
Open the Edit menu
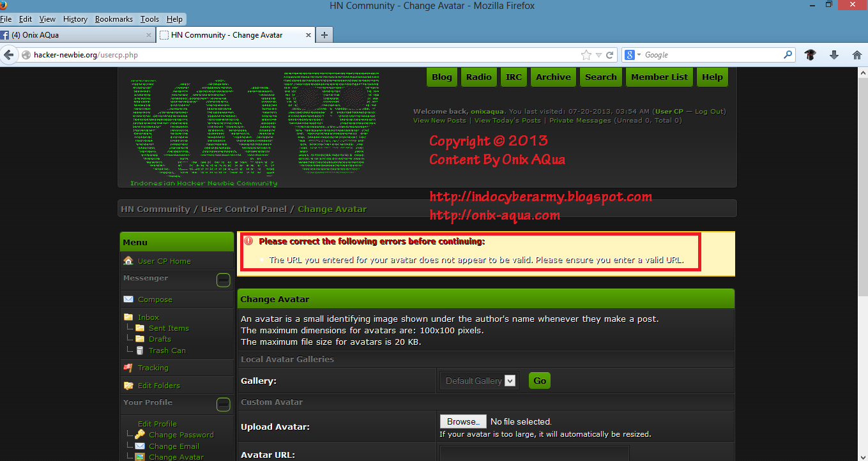pyautogui.click(x=26, y=19)
